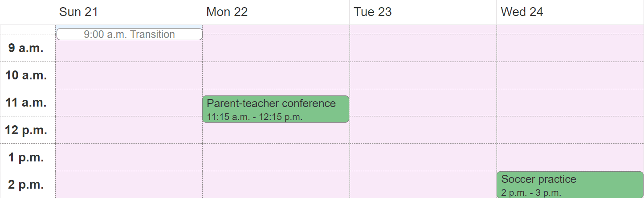The image size is (644, 198).
Task: Open the Soccer practice event
Action: click(x=570, y=185)
